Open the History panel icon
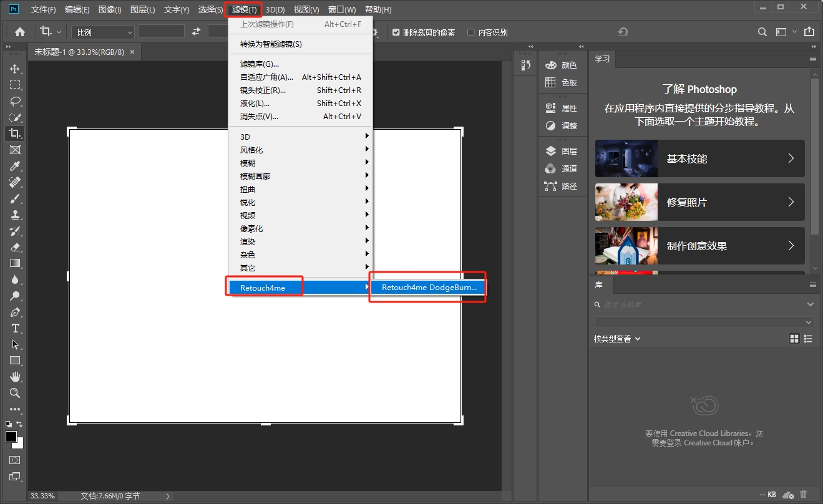The height and width of the screenshot is (504, 823). pyautogui.click(x=525, y=65)
